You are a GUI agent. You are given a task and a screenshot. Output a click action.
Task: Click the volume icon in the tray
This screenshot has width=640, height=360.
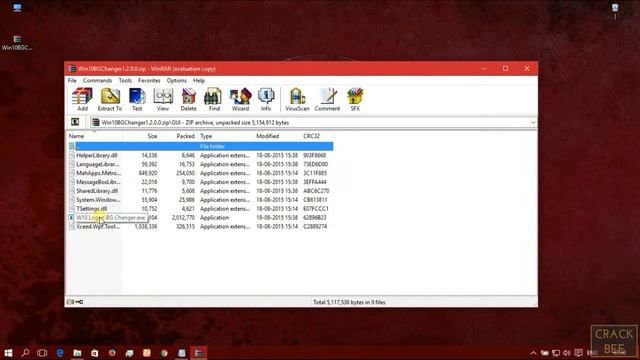pos(567,353)
